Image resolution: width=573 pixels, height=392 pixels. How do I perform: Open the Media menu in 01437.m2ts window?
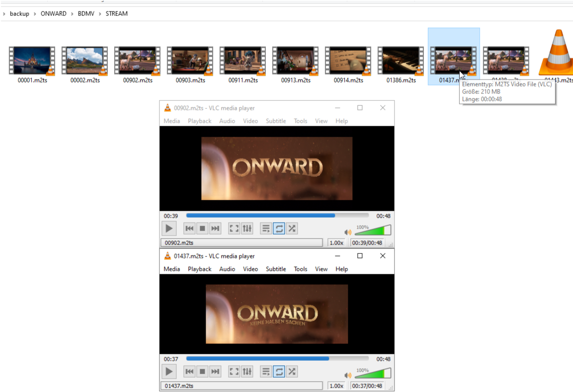pos(172,269)
